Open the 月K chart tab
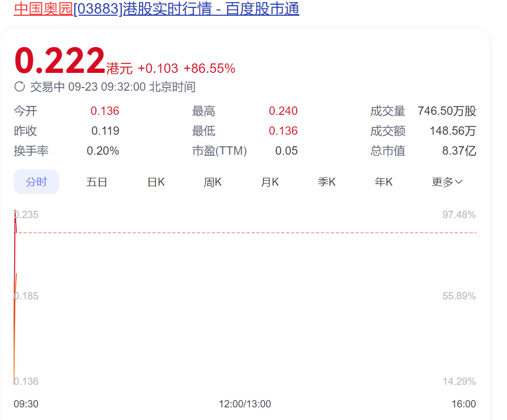Screen dimensions: 507x420 coord(270,182)
